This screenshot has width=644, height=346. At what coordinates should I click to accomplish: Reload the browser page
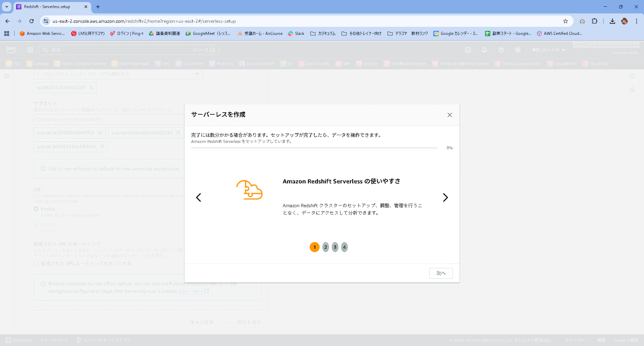tap(32, 21)
